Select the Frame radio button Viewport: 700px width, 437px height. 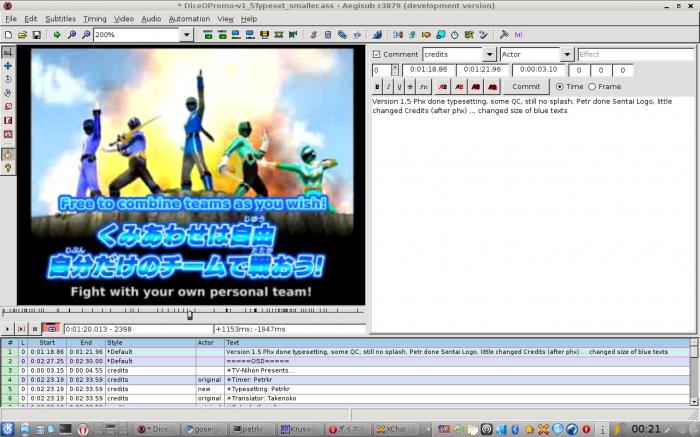(x=592, y=87)
